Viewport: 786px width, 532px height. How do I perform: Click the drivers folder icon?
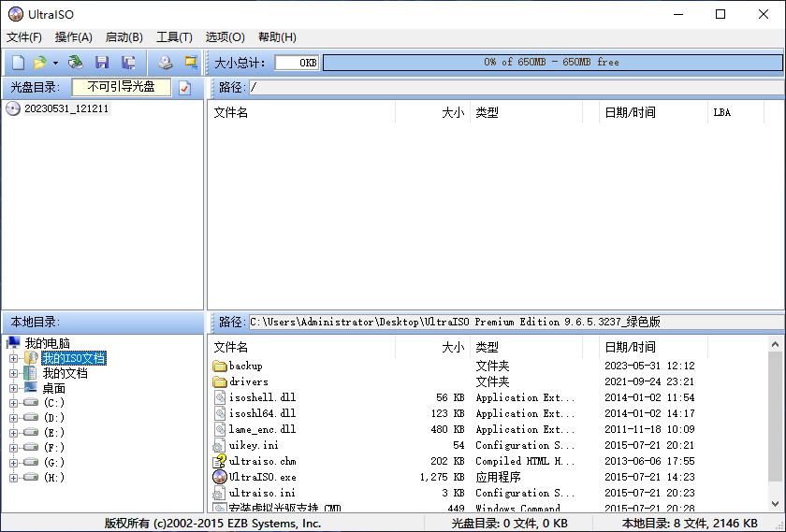[x=220, y=381]
